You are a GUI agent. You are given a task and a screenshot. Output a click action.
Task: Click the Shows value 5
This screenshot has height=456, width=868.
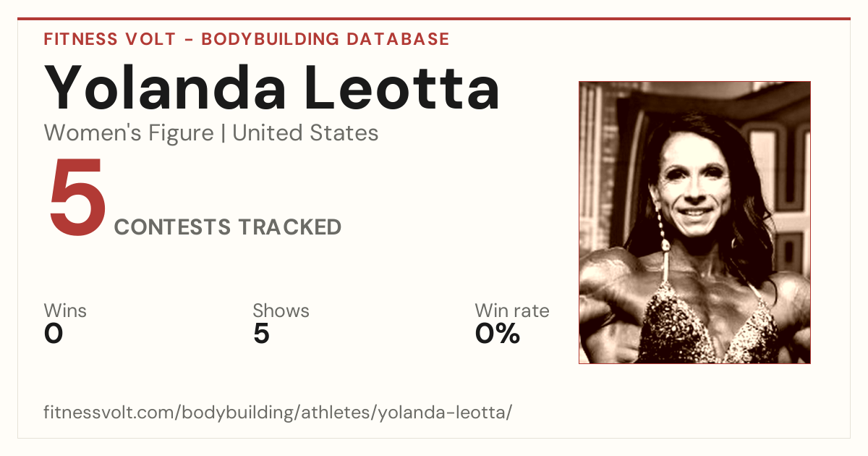click(261, 334)
